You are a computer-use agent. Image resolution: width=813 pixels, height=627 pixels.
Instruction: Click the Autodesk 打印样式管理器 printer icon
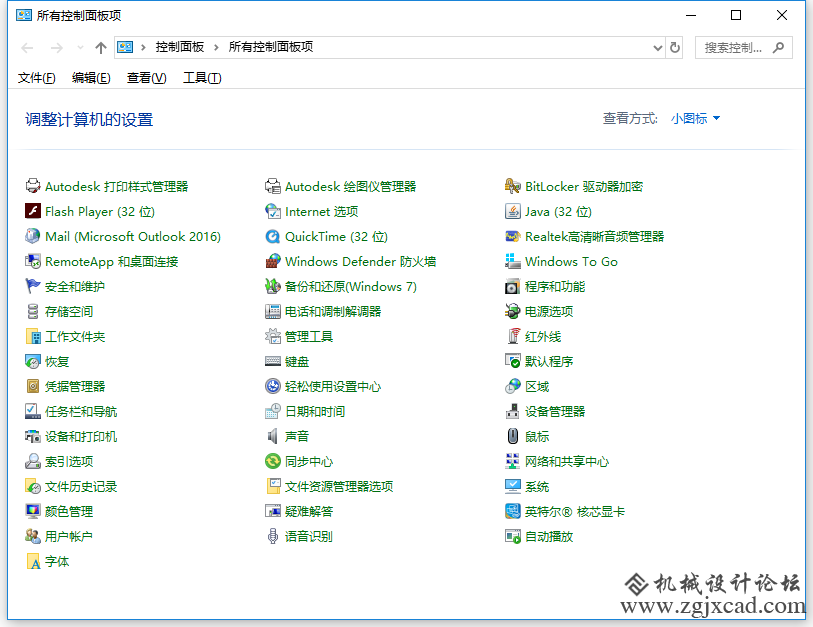click(33, 186)
